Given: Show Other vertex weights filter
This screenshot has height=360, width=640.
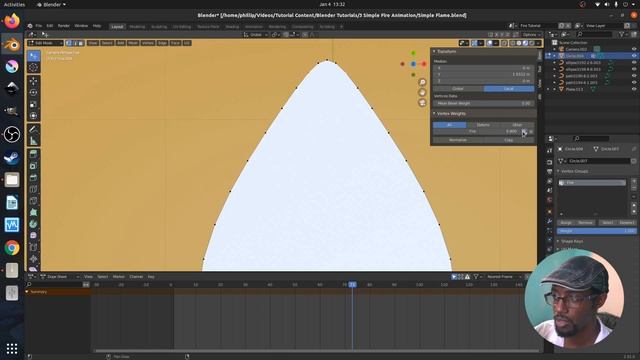Looking at the screenshot, I should [517, 124].
